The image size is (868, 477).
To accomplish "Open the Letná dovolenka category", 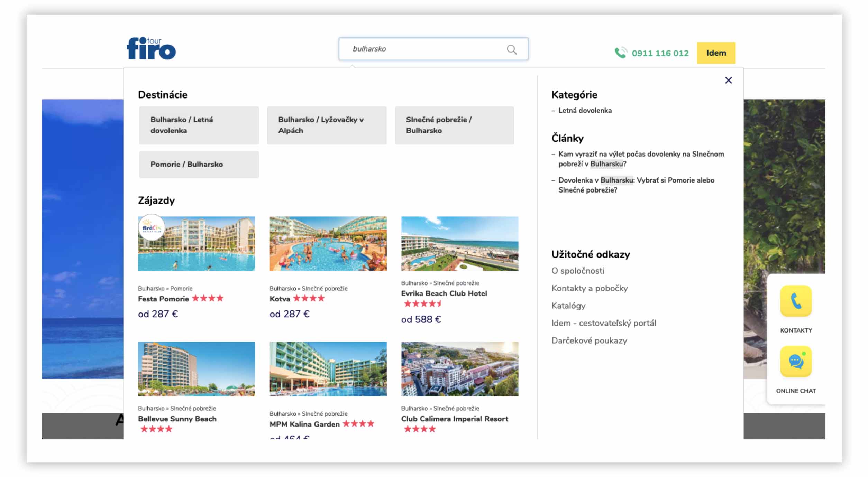I will tap(585, 111).
